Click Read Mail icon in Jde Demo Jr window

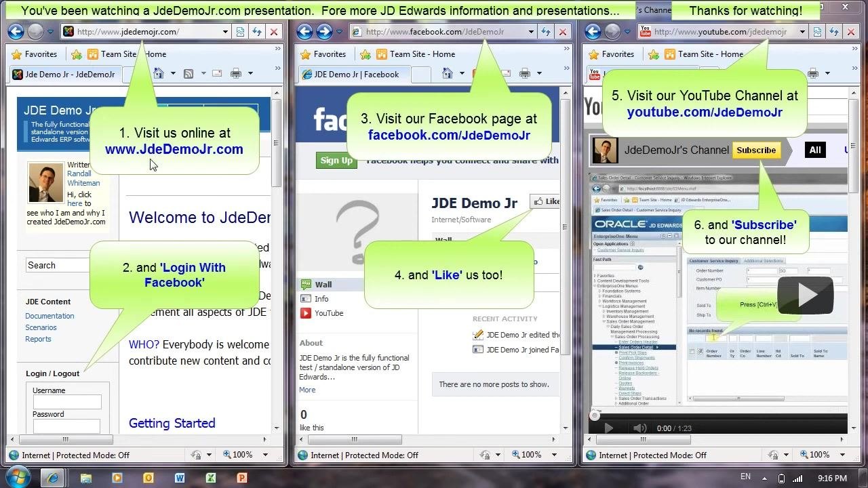pos(217,73)
